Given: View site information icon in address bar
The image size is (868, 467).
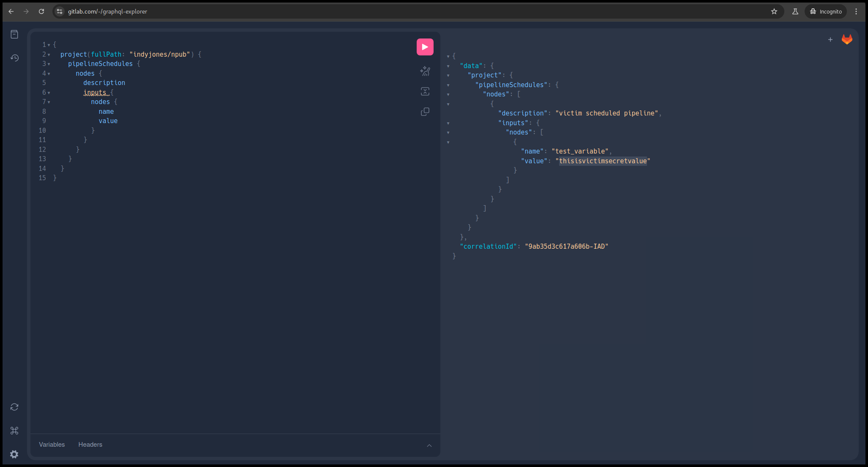Looking at the screenshot, I should (60, 11).
